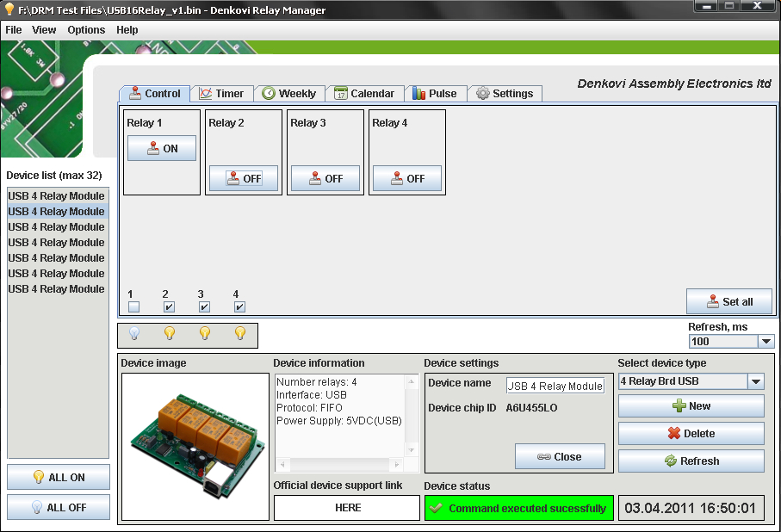Click the Protocol: FIFO line

(x=310, y=408)
